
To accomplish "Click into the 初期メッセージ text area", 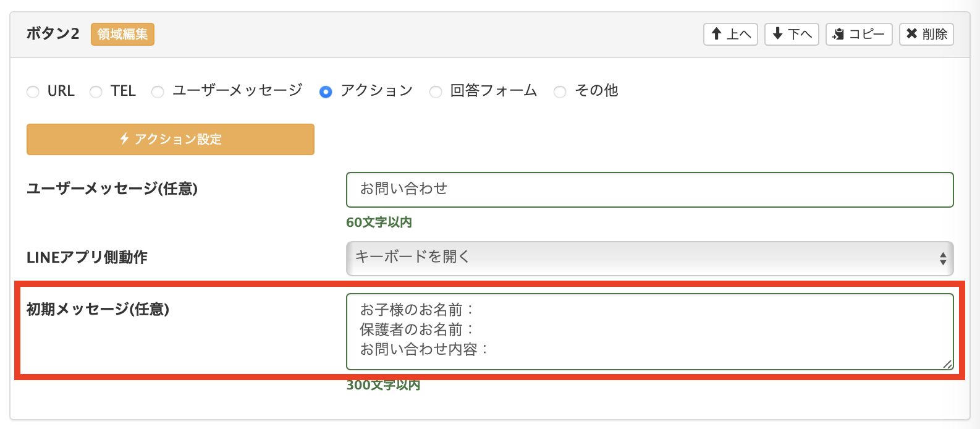I will click(x=649, y=331).
